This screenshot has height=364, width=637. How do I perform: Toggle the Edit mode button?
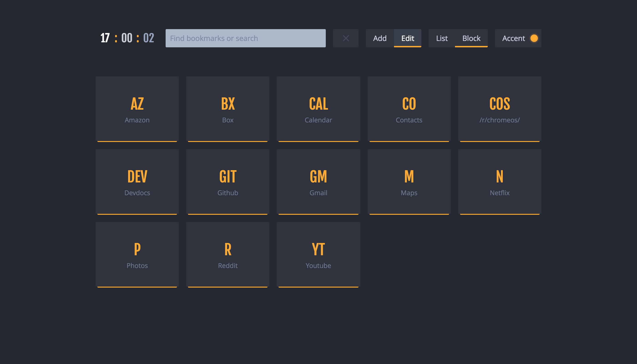(407, 38)
